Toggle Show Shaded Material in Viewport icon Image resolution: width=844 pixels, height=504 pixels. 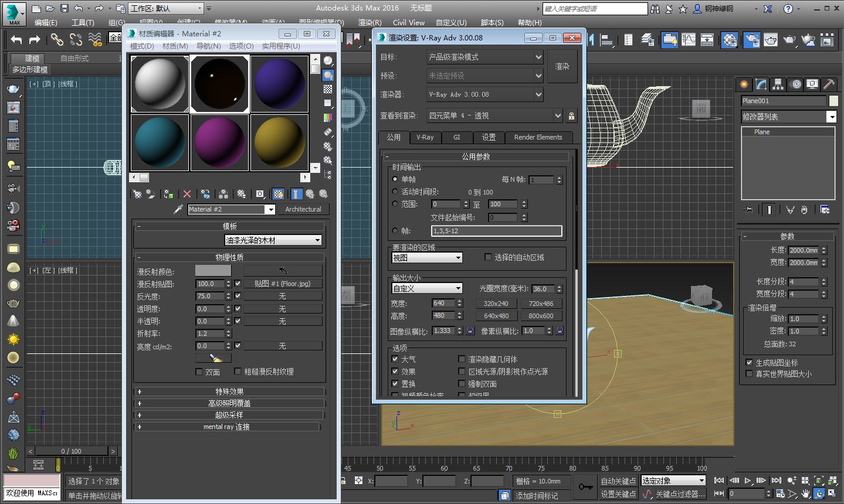279,194
